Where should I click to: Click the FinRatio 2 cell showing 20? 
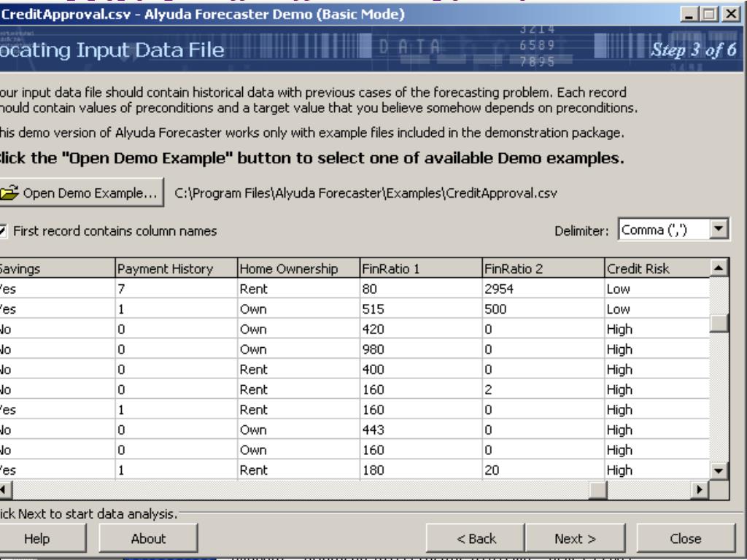pos(543,470)
